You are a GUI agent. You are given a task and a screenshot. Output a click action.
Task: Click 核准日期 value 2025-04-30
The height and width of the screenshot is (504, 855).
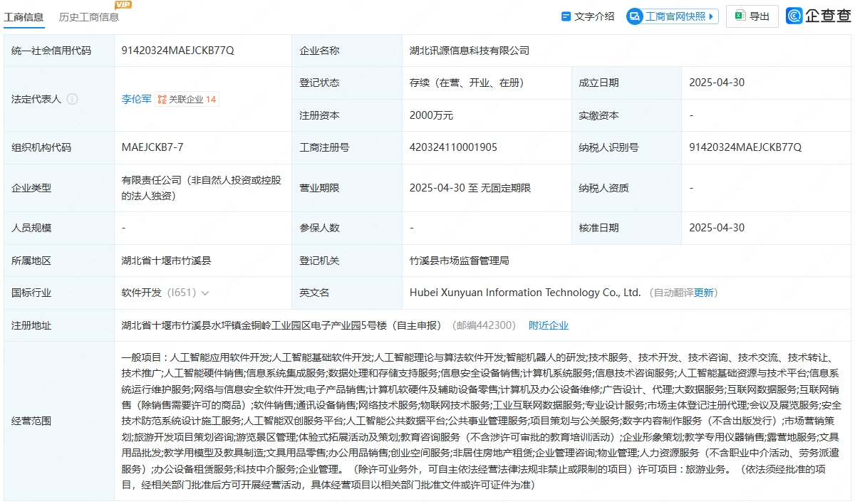717,228
